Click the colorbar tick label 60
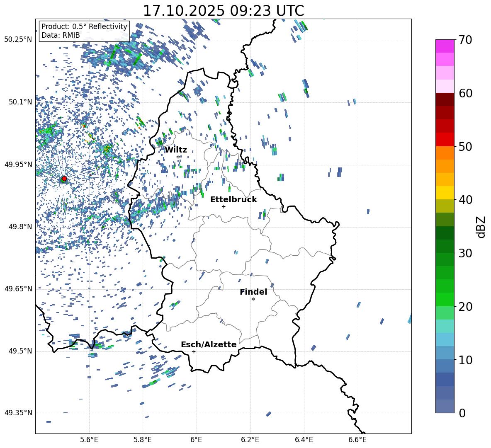 465,93
